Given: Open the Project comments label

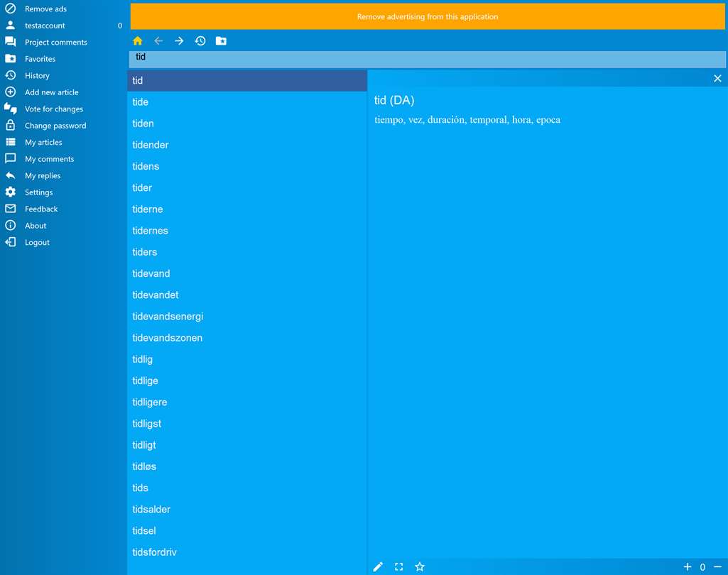Looking at the screenshot, I should [x=55, y=42].
